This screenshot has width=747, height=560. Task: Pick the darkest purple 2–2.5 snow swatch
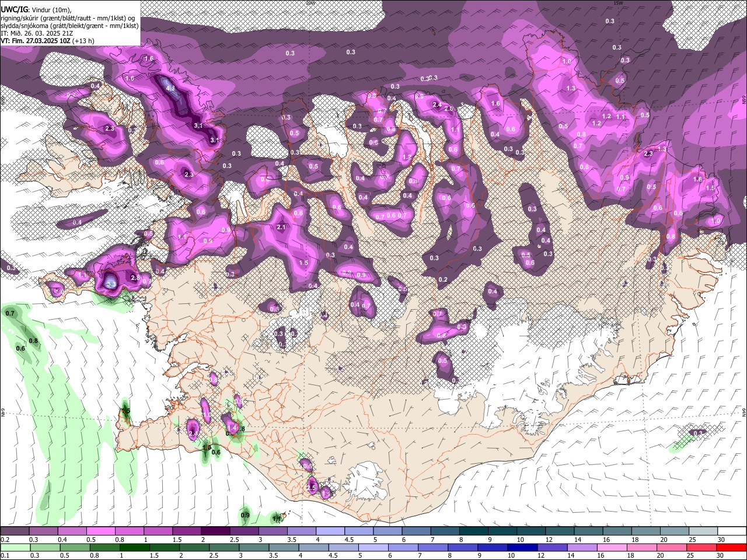coord(215,531)
